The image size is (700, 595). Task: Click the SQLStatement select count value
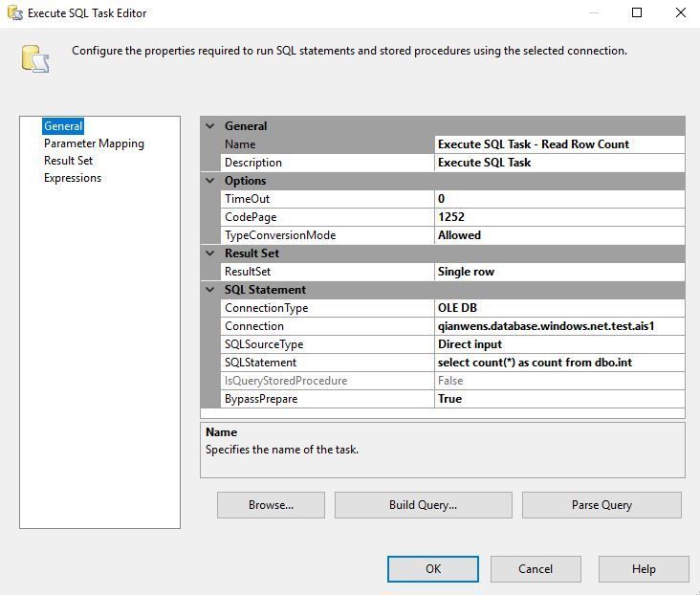tap(559, 363)
